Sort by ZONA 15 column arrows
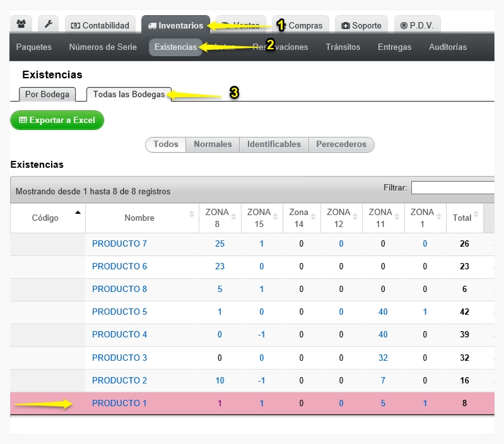 pyautogui.click(x=276, y=217)
